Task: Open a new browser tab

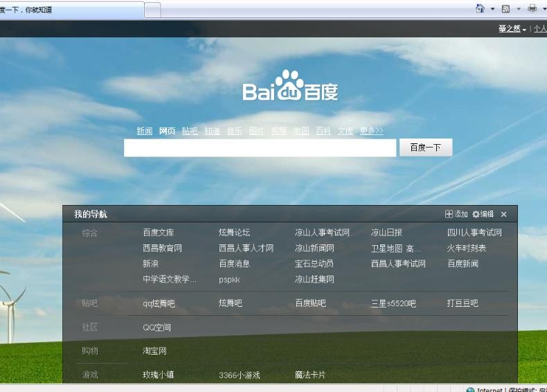Action: pos(152,10)
